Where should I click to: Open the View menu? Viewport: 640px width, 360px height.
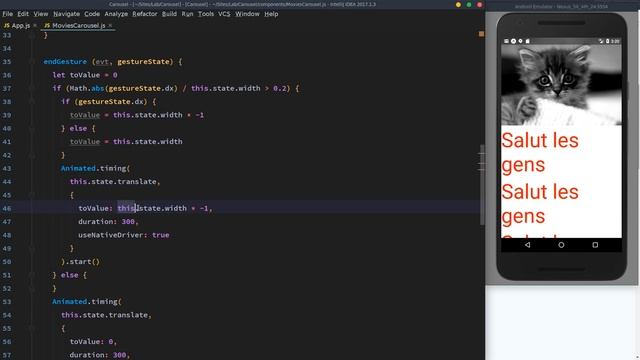[x=40, y=14]
